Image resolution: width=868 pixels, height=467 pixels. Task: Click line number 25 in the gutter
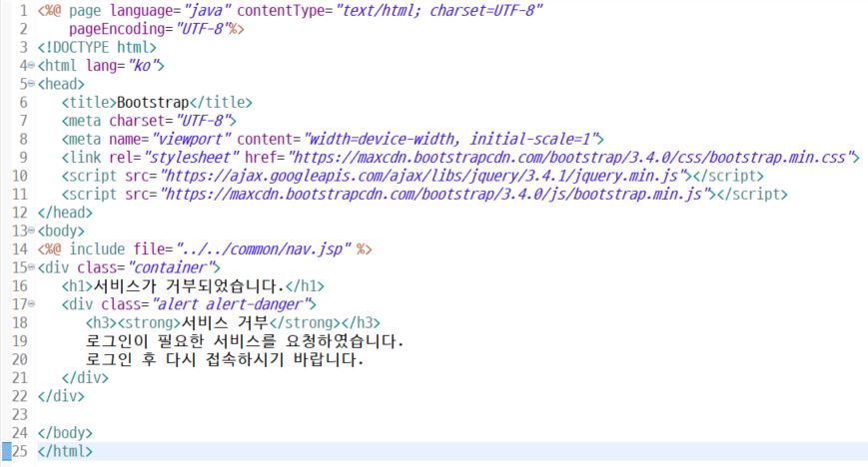coord(19,451)
